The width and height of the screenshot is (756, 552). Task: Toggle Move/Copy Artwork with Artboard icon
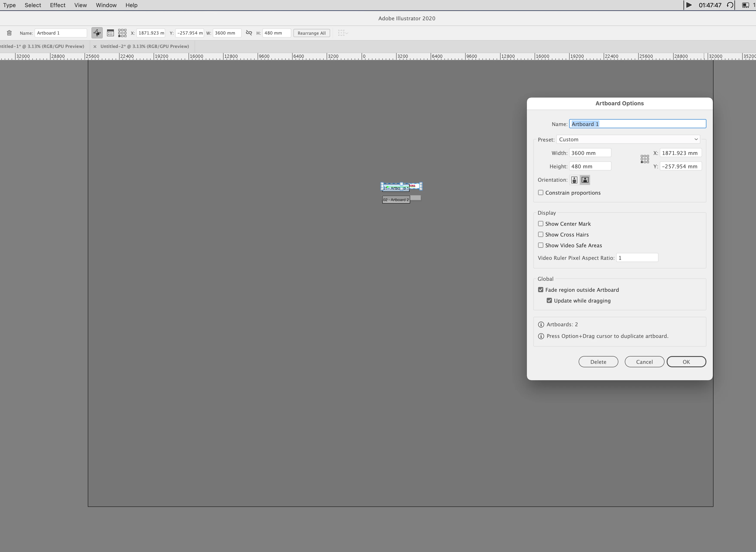(97, 33)
